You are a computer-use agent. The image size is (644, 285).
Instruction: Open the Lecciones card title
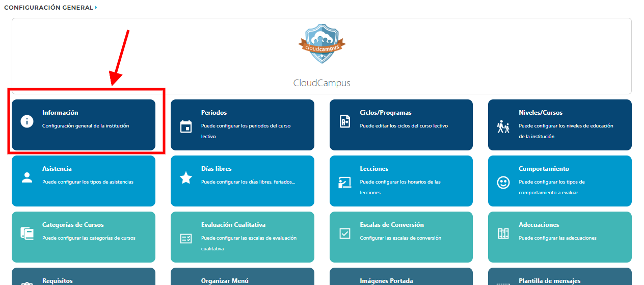[374, 169]
